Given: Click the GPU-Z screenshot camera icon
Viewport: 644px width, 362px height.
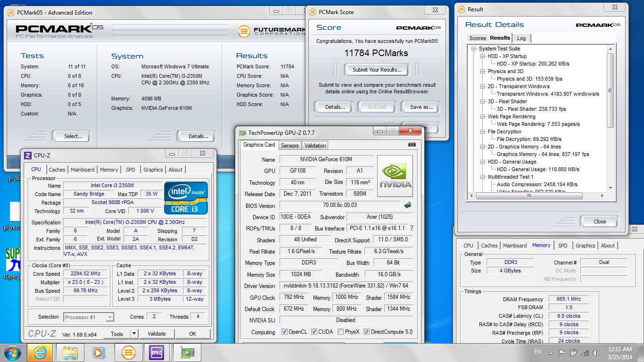Looking at the screenshot, I should click(412, 145).
